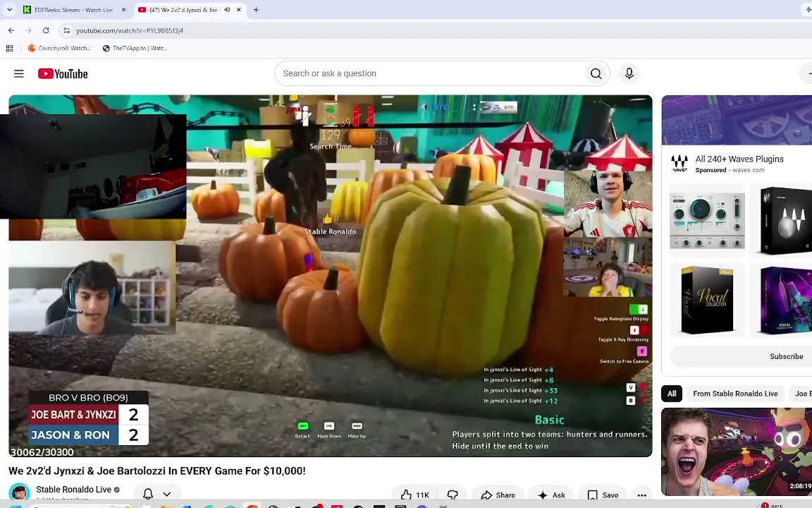Screen dimensions: 812x508
Task: Open the TheTVApp.to bookmark
Action: (x=135, y=48)
